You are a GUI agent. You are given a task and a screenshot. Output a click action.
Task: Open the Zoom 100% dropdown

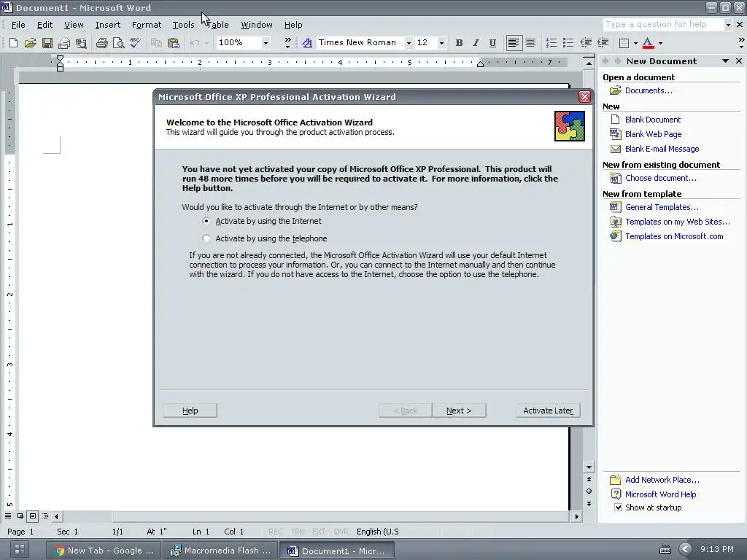pos(266,43)
